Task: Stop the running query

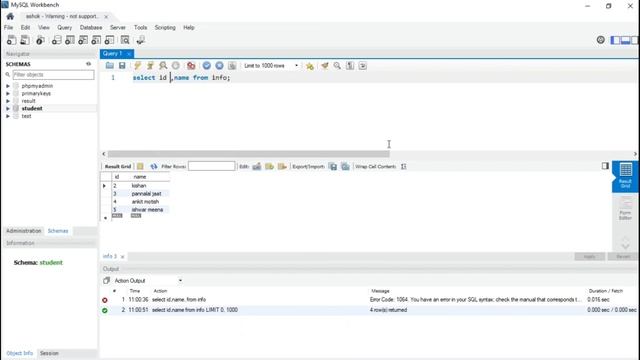Action: [176, 65]
